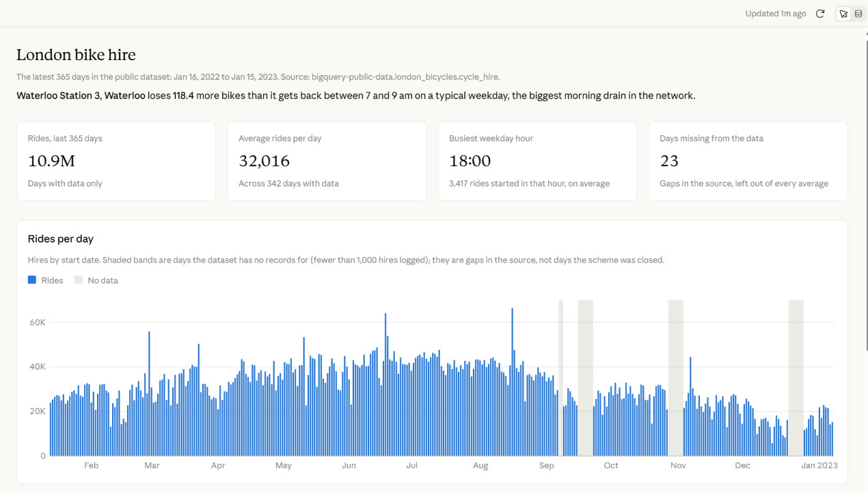Click the 23 missing days value
Screen dimensions: 868x492
[x=669, y=161]
